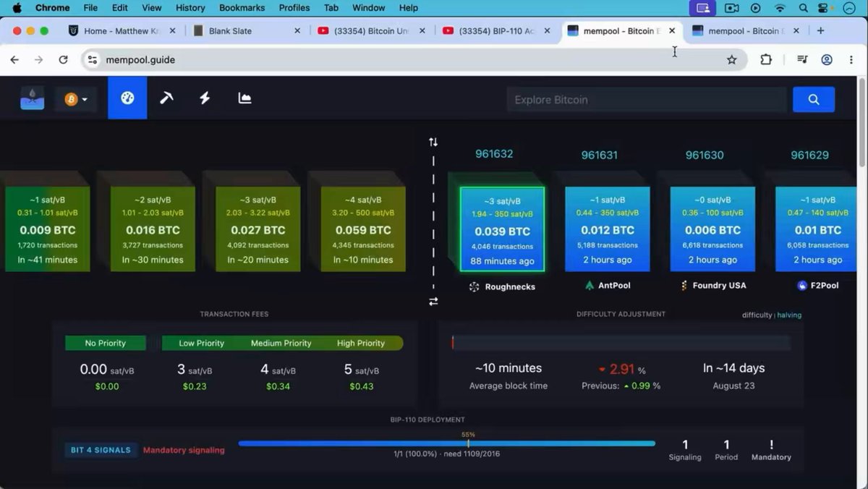Open the mining pickaxe page

click(166, 98)
